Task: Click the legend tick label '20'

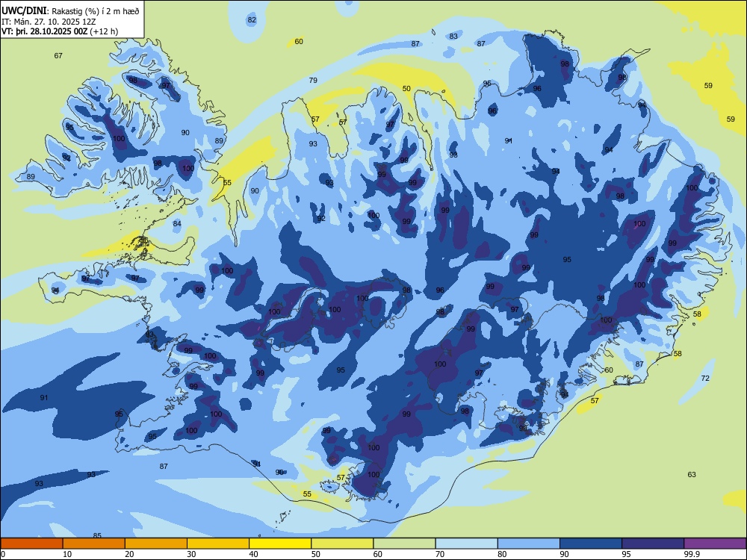Action: (129, 554)
